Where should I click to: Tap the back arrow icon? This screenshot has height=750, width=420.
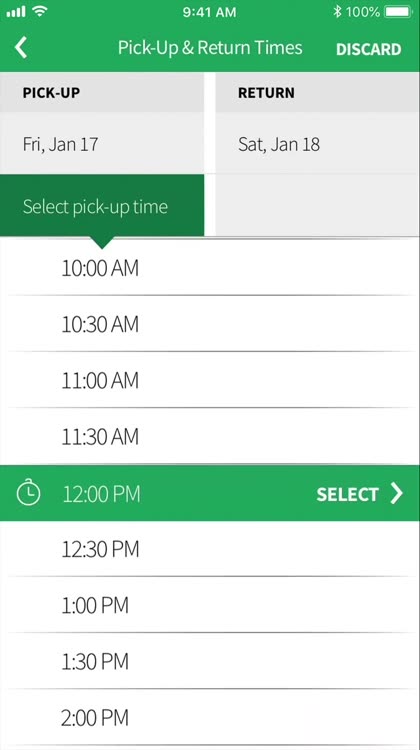[x=21, y=48]
